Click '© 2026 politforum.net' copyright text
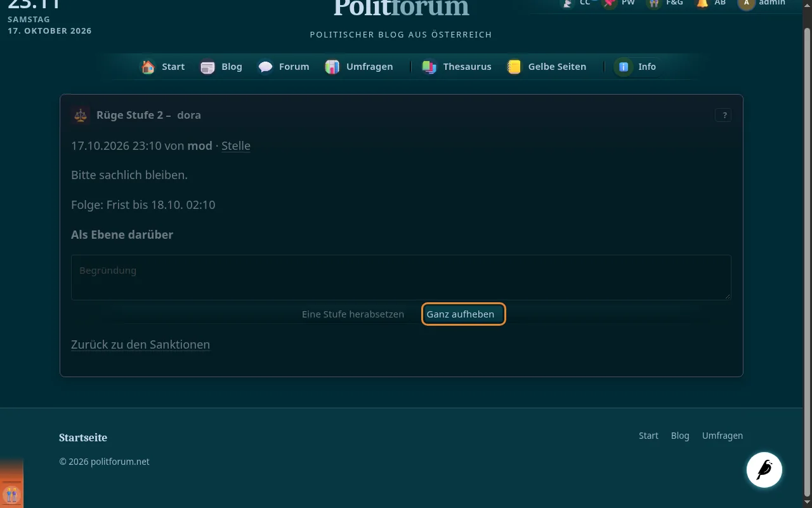This screenshot has height=508, width=812. [x=104, y=462]
